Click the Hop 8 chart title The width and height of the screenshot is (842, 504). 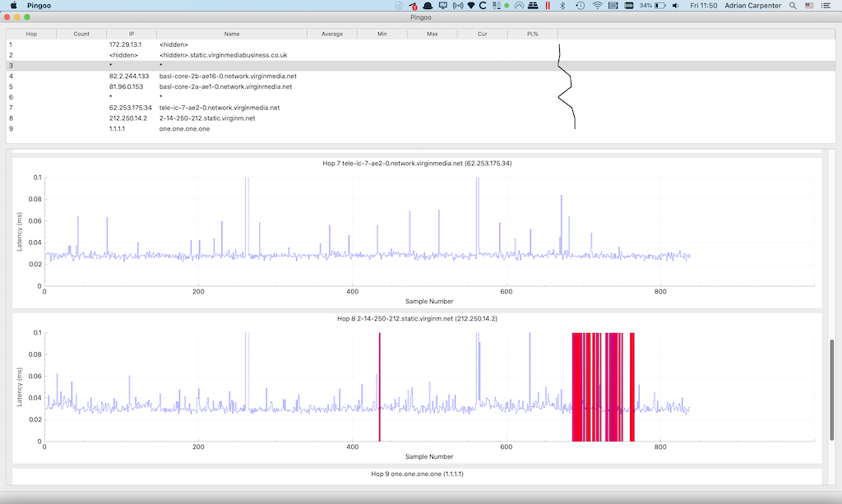(x=417, y=318)
